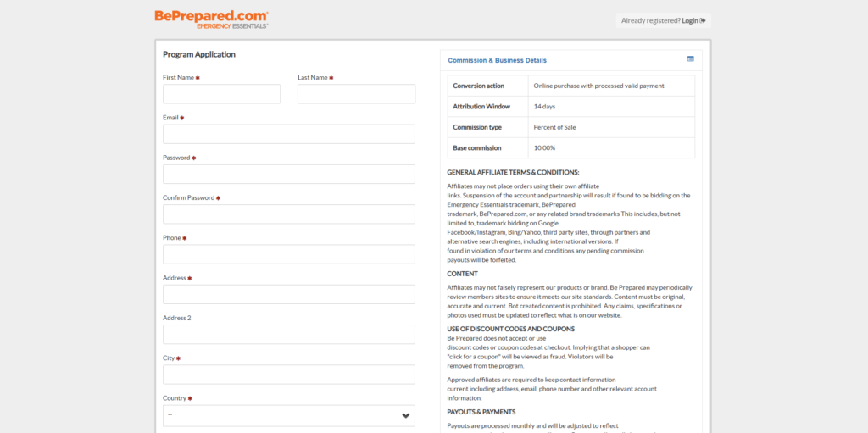The width and height of the screenshot is (868, 433).
Task: Click the Login link
Action: pyautogui.click(x=689, y=20)
